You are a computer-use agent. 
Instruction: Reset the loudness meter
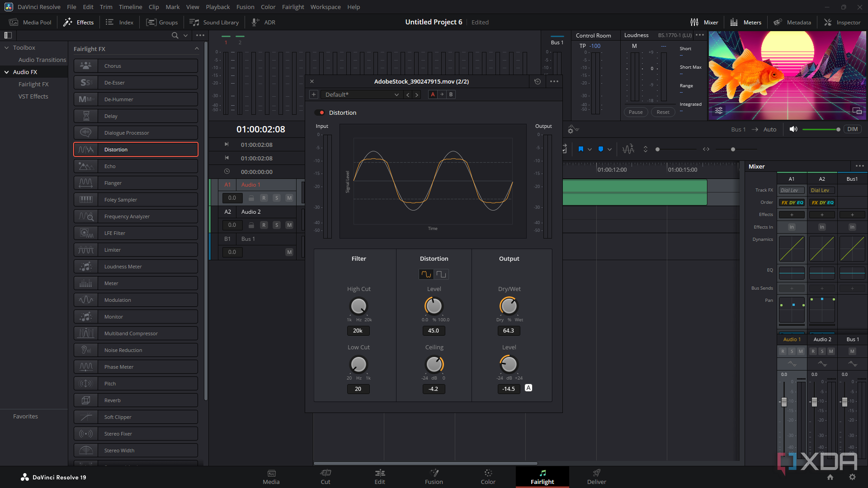click(663, 112)
